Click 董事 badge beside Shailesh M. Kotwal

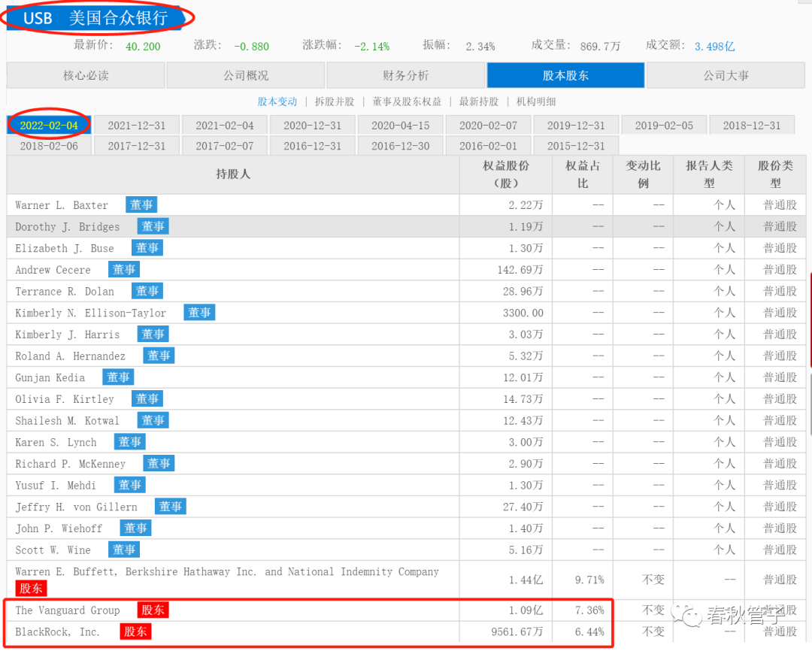(153, 420)
